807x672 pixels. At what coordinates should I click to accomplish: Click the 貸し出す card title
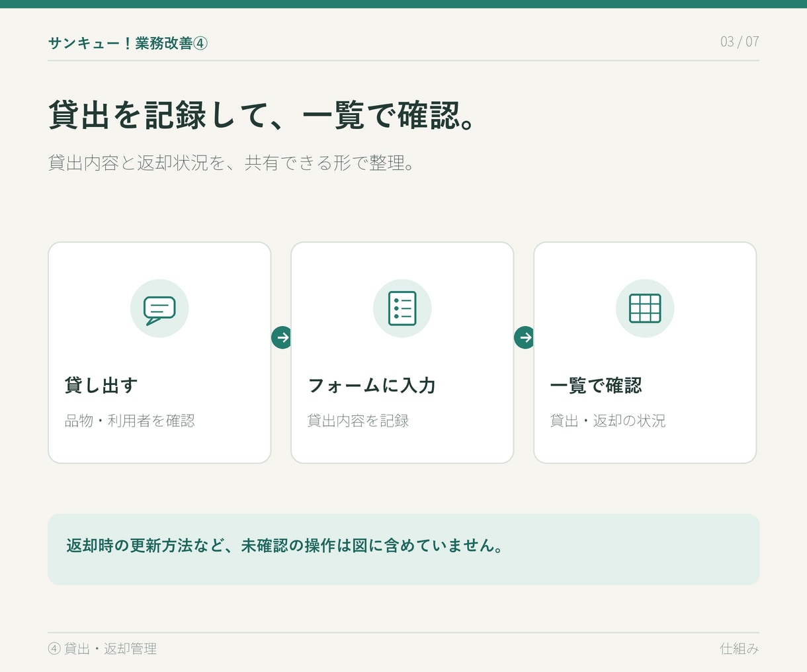pyautogui.click(x=101, y=386)
